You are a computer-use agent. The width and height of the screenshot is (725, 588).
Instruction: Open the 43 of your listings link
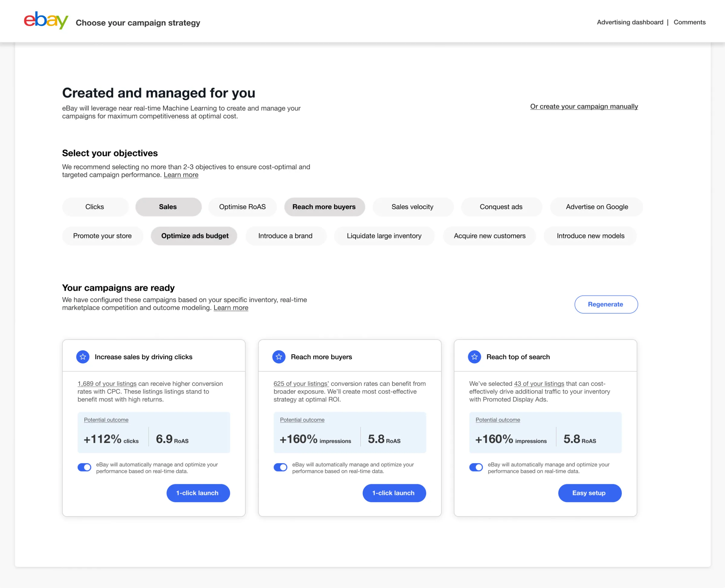tap(539, 384)
